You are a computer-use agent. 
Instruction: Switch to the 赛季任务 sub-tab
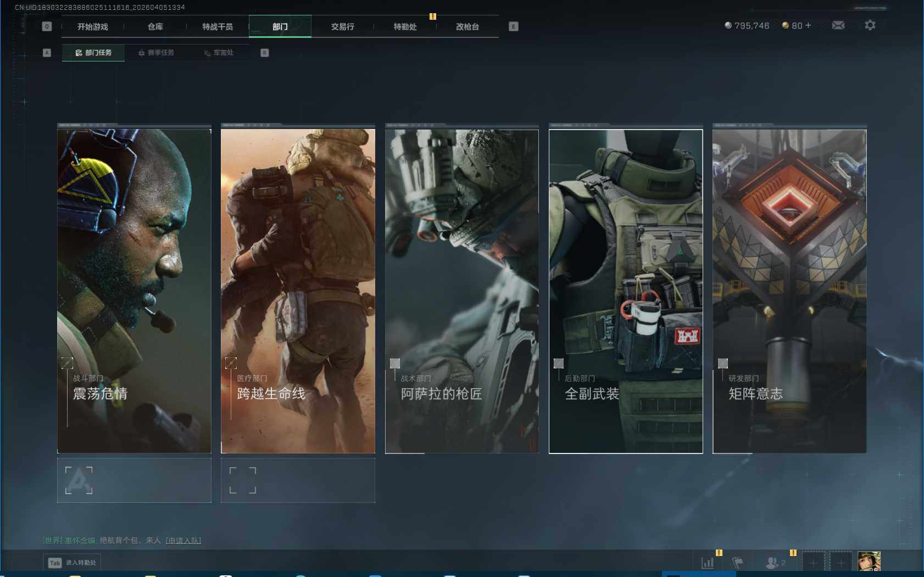click(156, 53)
